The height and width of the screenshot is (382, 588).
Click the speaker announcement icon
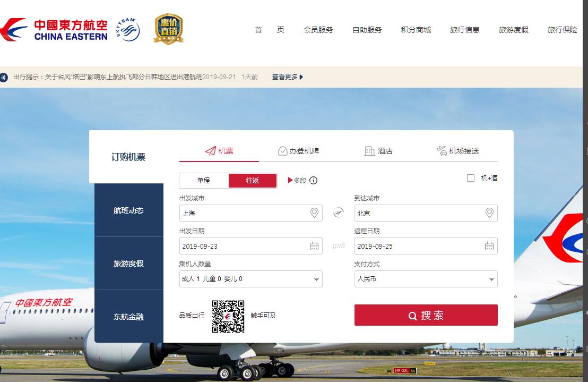[x=4, y=77]
